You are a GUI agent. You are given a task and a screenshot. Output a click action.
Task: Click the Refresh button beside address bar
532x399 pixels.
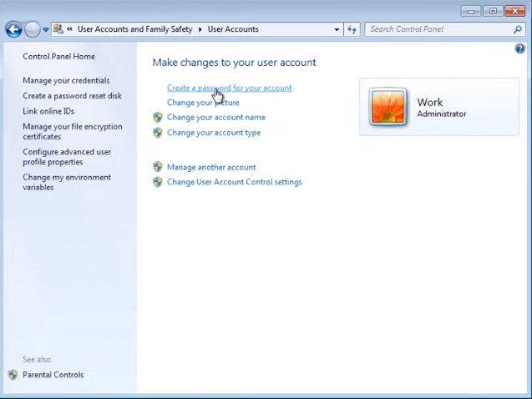tap(352, 29)
